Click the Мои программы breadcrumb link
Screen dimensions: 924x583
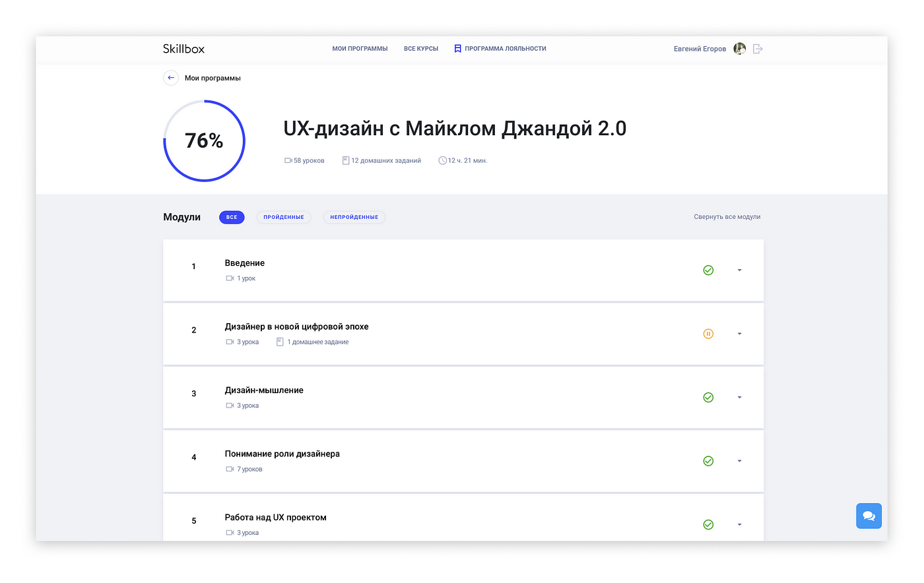[x=213, y=78]
